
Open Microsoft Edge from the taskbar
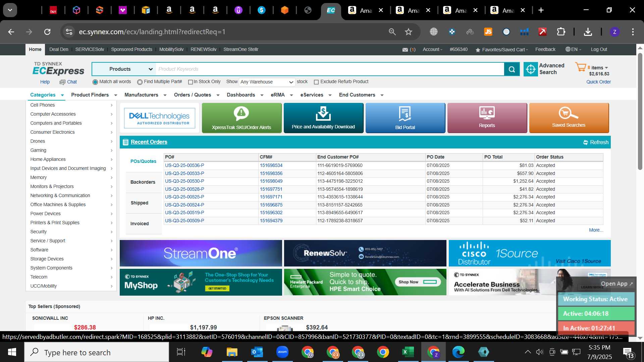tap(459, 352)
